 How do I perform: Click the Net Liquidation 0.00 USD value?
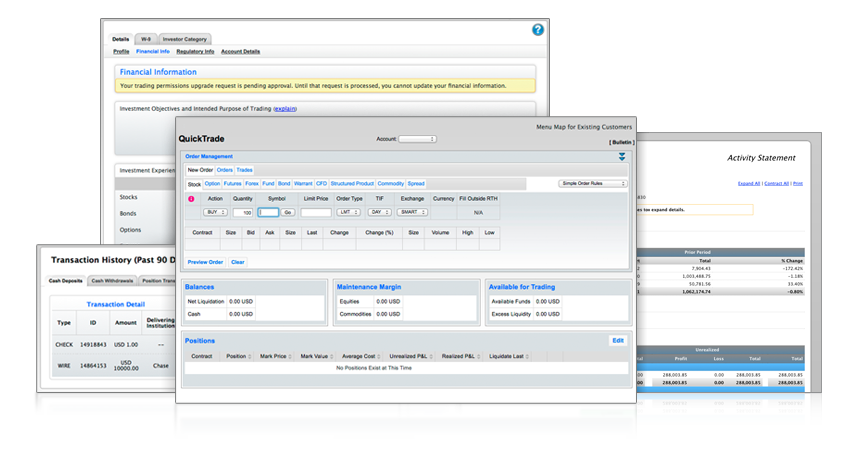(x=241, y=301)
